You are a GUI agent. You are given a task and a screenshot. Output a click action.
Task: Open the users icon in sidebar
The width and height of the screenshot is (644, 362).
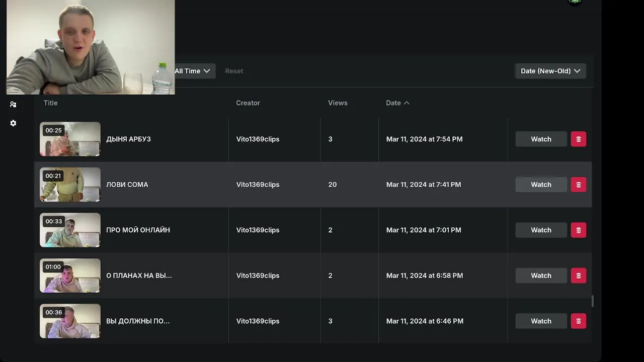pos(13,105)
